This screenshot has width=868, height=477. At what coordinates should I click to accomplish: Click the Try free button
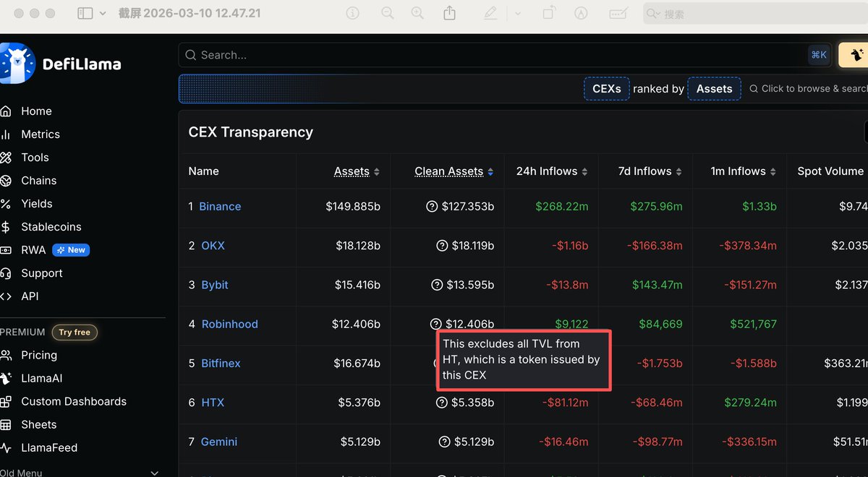click(75, 332)
